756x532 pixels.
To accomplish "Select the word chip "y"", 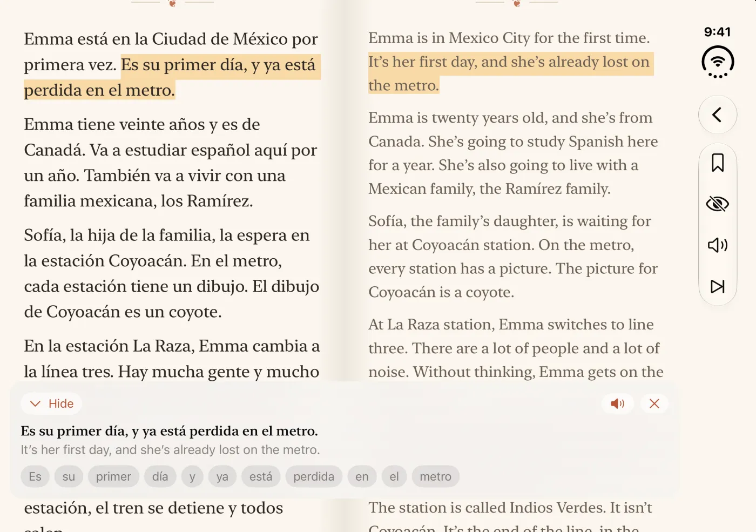I will [x=192, y=476].
